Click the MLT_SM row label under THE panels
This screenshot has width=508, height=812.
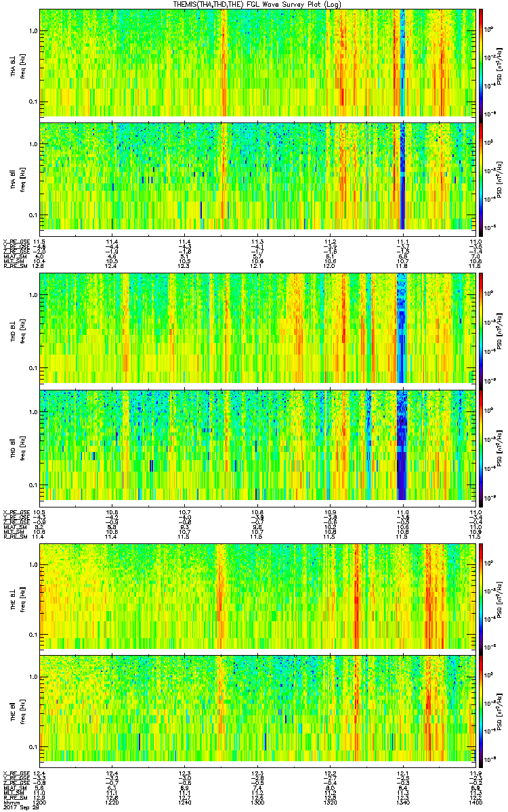pos(15,792)
